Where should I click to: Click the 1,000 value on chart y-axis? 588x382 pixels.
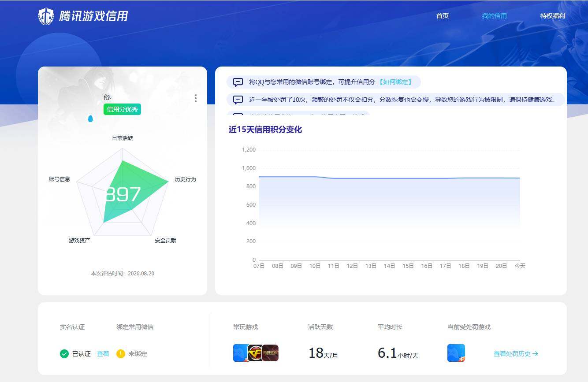click(x=249, y=168)
